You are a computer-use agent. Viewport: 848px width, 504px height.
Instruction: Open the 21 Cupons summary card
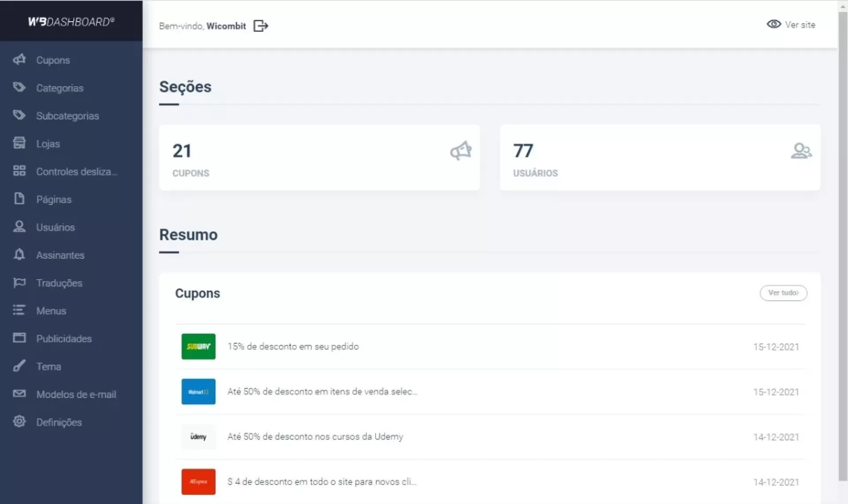coord(319,157)
